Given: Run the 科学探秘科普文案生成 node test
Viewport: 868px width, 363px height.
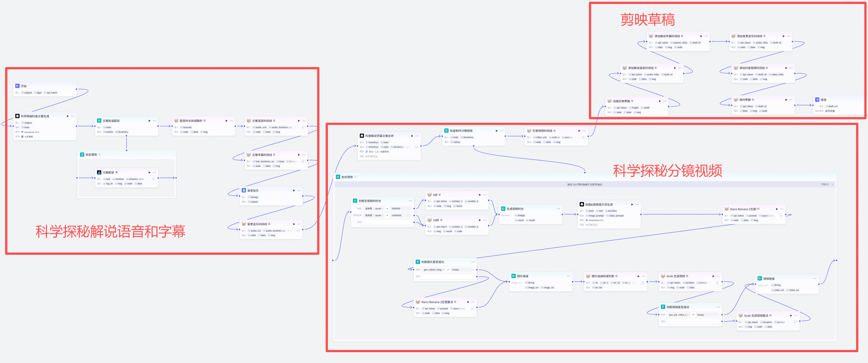Looking at the screenshot, I should (68, 116).
